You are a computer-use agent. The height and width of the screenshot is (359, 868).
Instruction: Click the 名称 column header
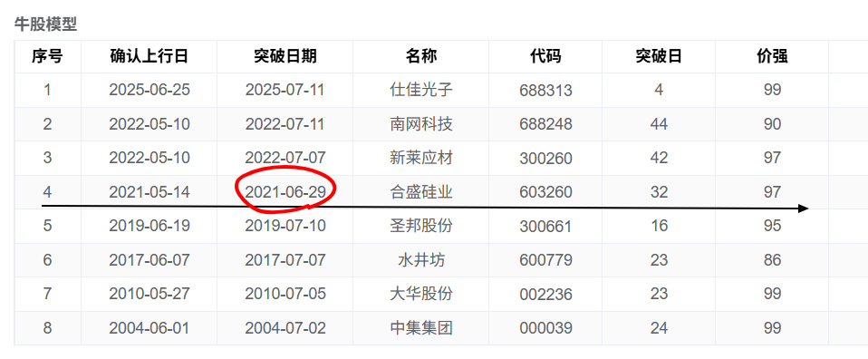pyautogui.click(x=421, y=56)
